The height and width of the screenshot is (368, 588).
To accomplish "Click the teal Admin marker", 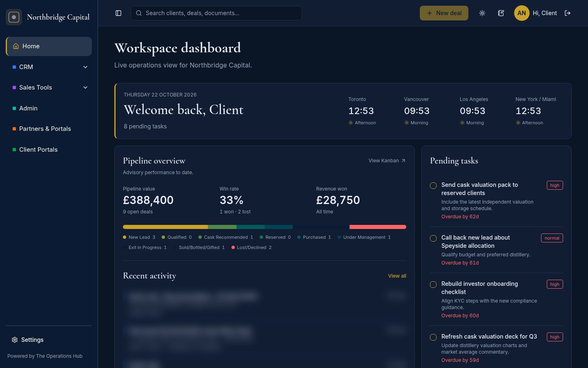I will (x=14, y=108).
